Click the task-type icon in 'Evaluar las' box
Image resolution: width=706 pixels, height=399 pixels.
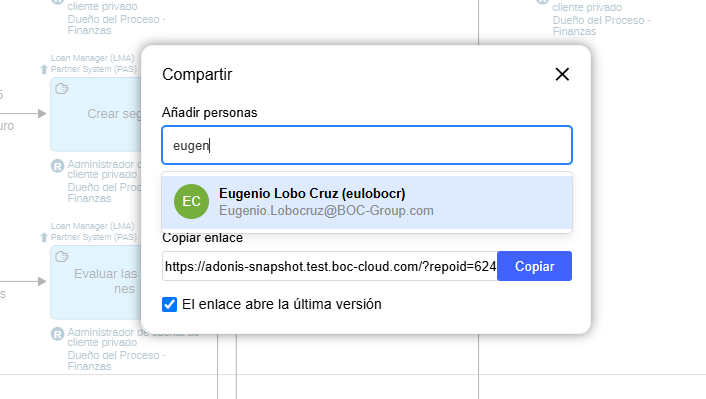click(x=62, y=257)
